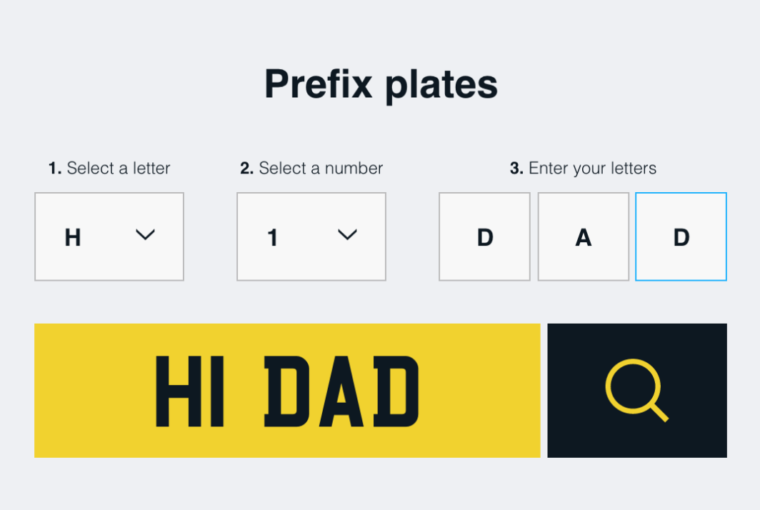The height and width of the screenshot is (510, 760).
Task: Click the Prefix plates heading
Action: click(x=381, y=84)
